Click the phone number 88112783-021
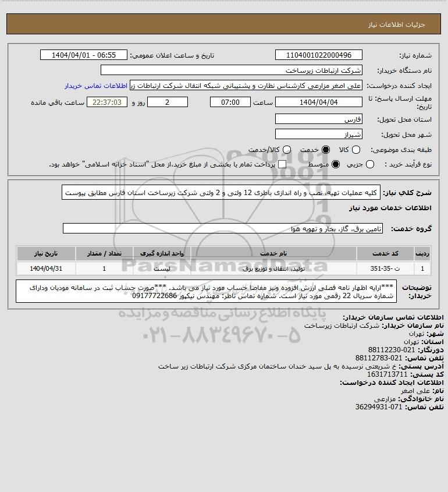Viewport: 448px width, 492px height. [x=379, y=358]
